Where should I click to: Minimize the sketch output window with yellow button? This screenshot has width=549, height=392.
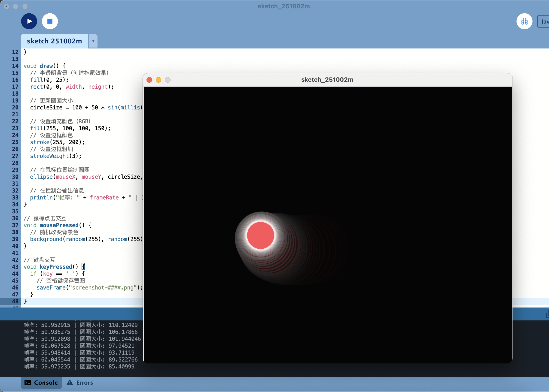point(159,80)
